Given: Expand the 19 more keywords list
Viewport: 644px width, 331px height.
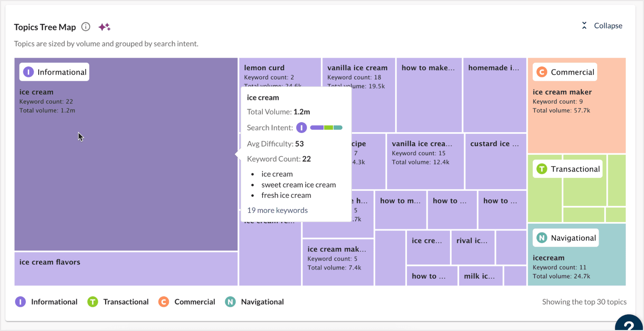Looking at the screenshot, I should pyautogui.click(x=277, y=210).
